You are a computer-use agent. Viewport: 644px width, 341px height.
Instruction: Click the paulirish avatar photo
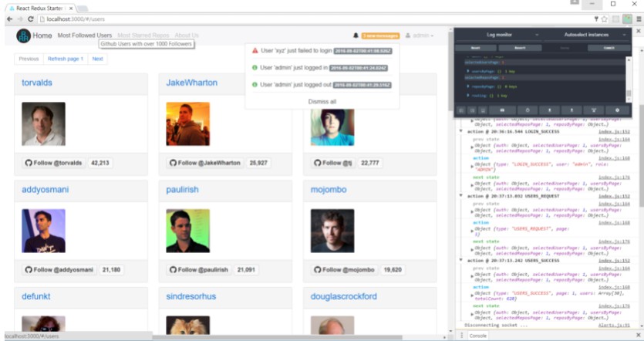pyautogui.click(x=187, y=231)
